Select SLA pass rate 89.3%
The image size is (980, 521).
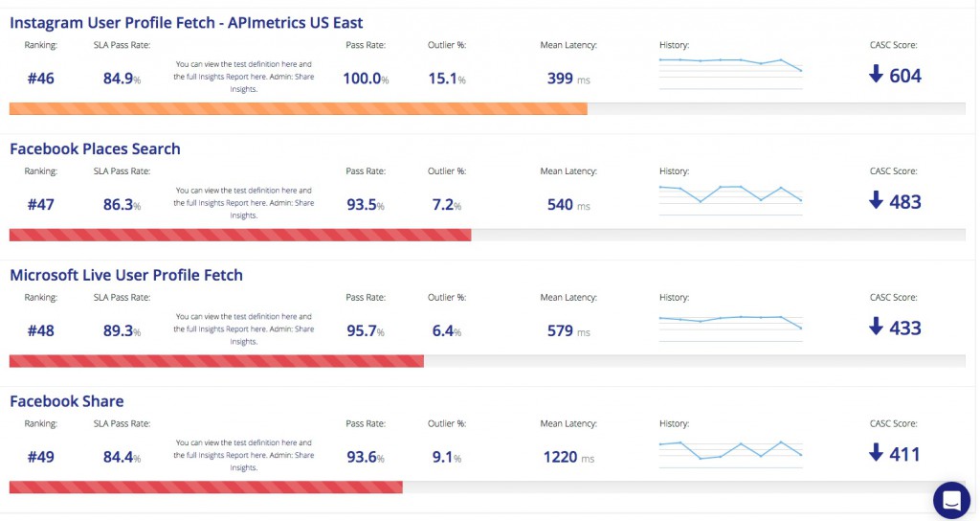click(x=122, y=330)
